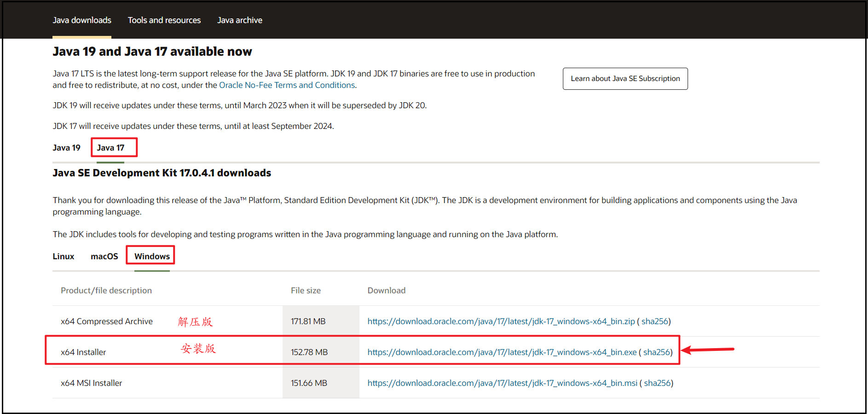Open Oracle No-Fee Terms and Conditions link
Image resolution: width=868 pixels, height=414 pixels.
click(287, 85)
